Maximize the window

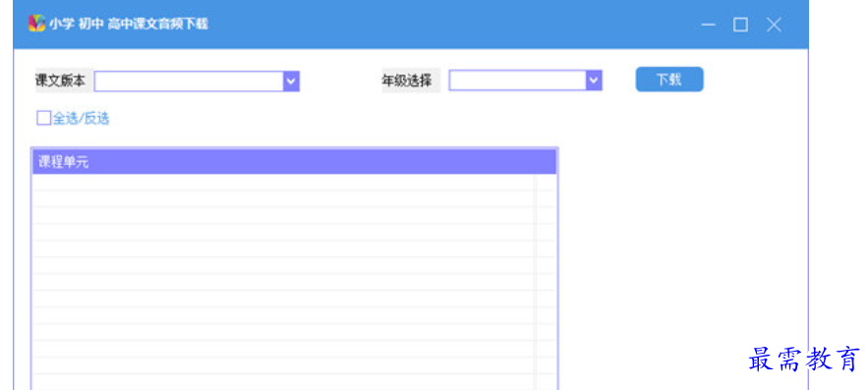tap(740, 25)
